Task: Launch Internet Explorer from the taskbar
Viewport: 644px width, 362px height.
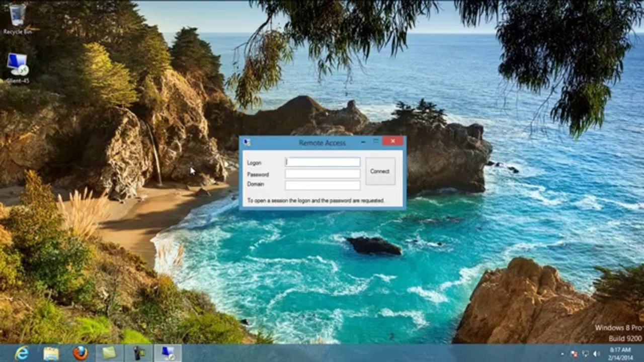Action: [22, 353]
